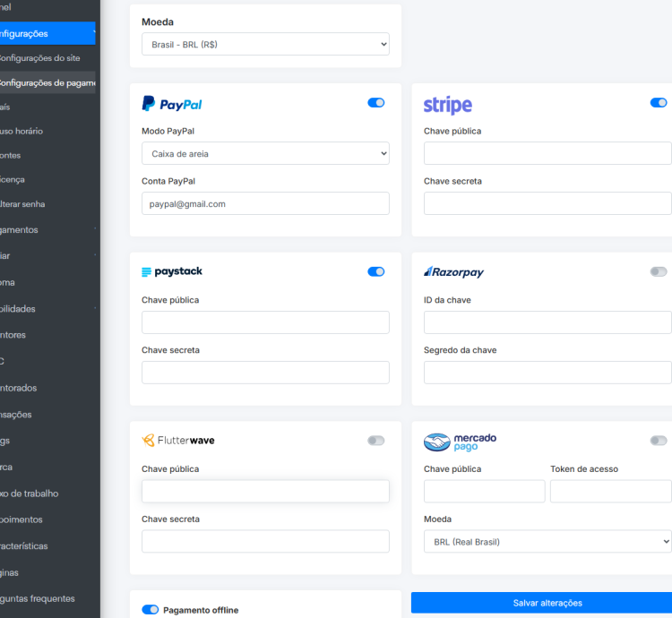
Task: Enable the Razorpay gateway switch
Action: click(659, 271)
